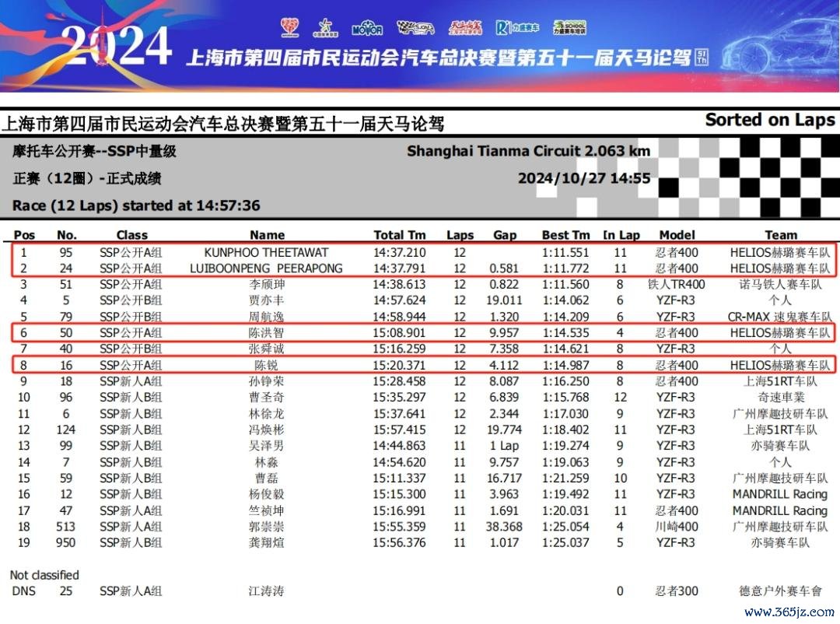The width and height of the screenshot is (840, 624).
Task: Click the red heart-shaped logo in the banner
Action: (x=290, y=26)
